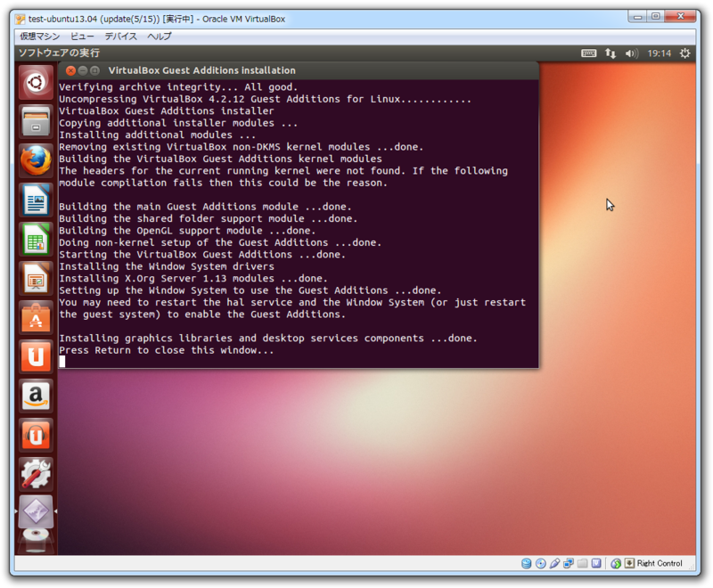Open Ubuntu One launcher icon

tap(36, 356)
